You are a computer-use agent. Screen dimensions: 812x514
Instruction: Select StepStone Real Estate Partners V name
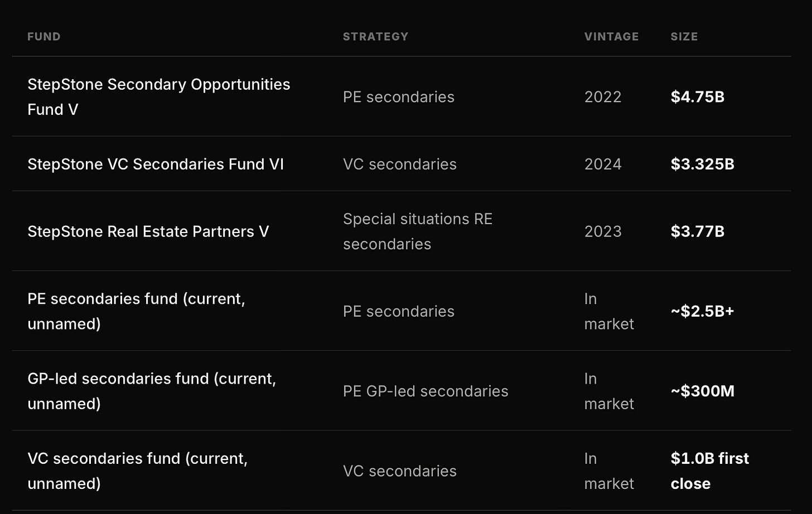(x=148, y=232)
